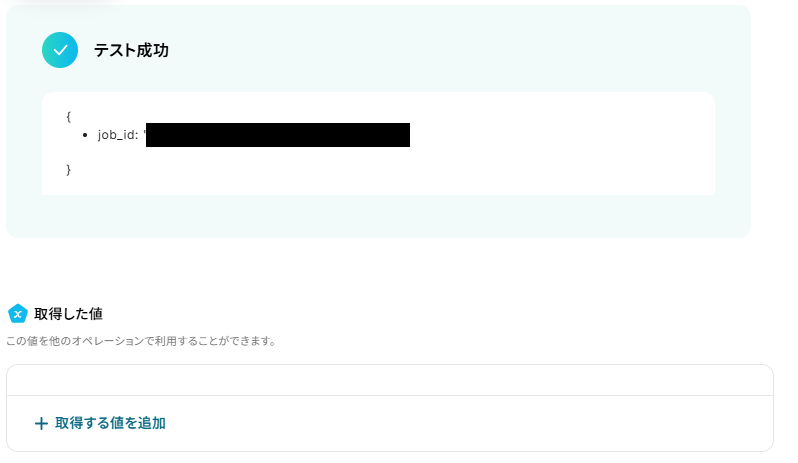
Task: Click blank area right of hidden job_id value
Action: [x=560, y=135]
